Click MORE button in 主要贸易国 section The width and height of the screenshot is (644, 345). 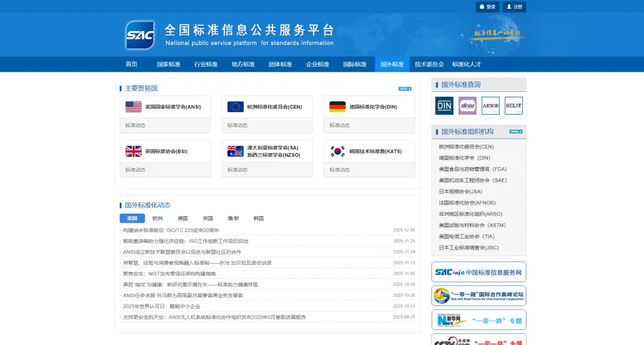(404, 89)
